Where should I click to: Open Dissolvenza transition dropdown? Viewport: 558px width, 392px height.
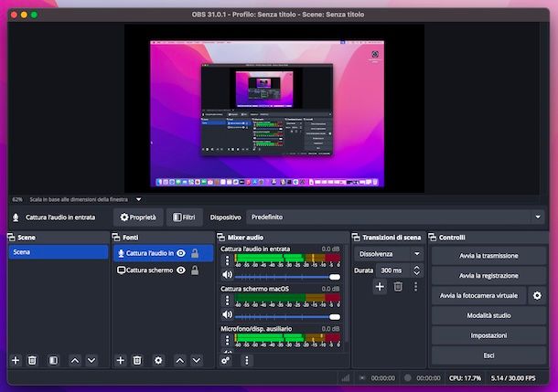(x=389, y=254)
